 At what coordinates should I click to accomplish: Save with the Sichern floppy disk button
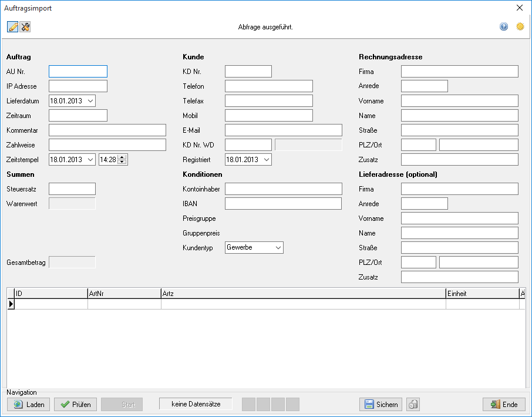pos(381,405)
